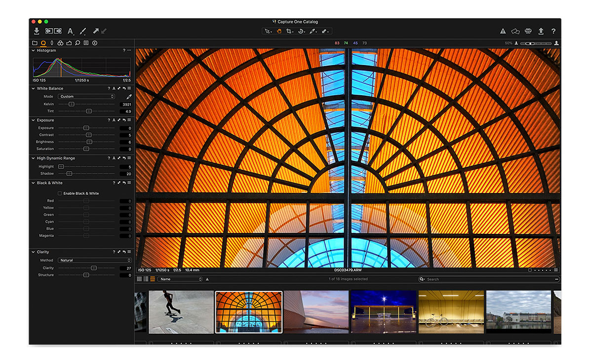Switch to the Color tool tab
This screenshot has width=590, height=364.
pyautogui.click(x=60, y=43)
